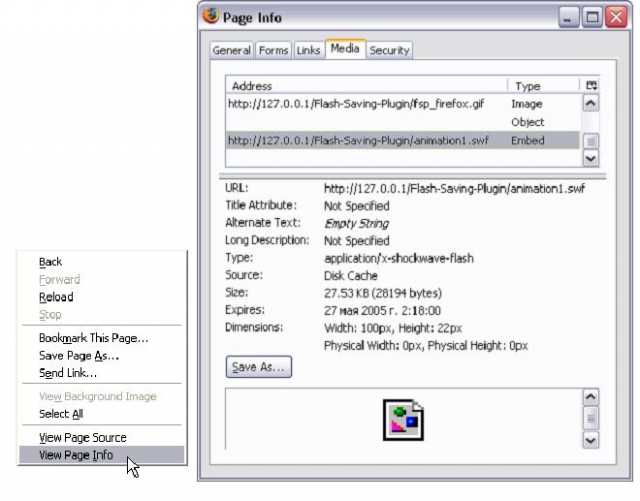Select Save Page As... from the context menu
The image size is (640, 501).
point(79,355)
